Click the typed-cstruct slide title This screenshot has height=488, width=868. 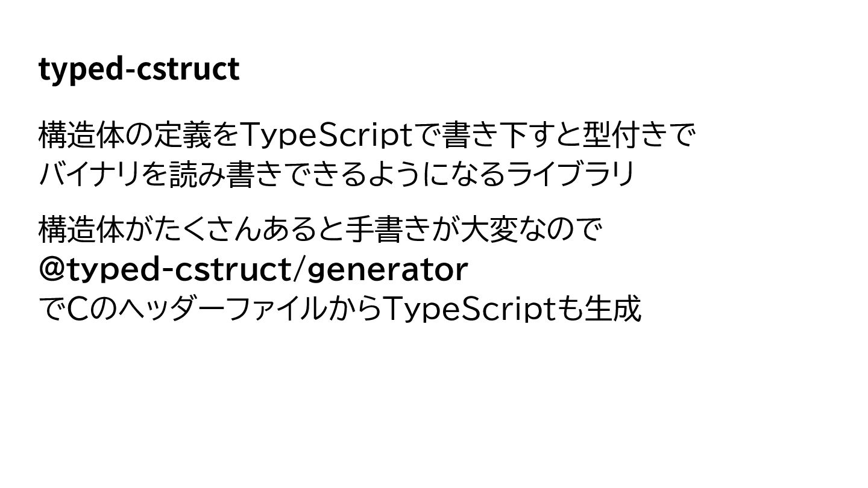pos(139,70)
